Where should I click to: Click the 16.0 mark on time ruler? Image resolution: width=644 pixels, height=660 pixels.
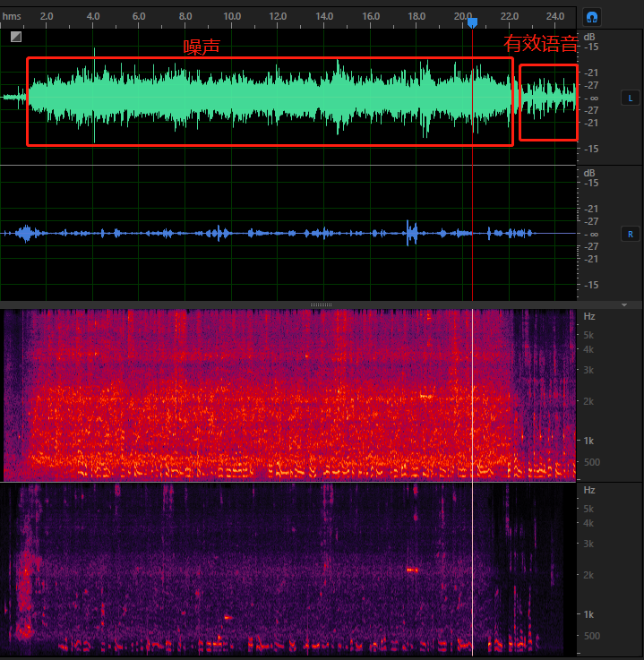[x=371, y=16]
